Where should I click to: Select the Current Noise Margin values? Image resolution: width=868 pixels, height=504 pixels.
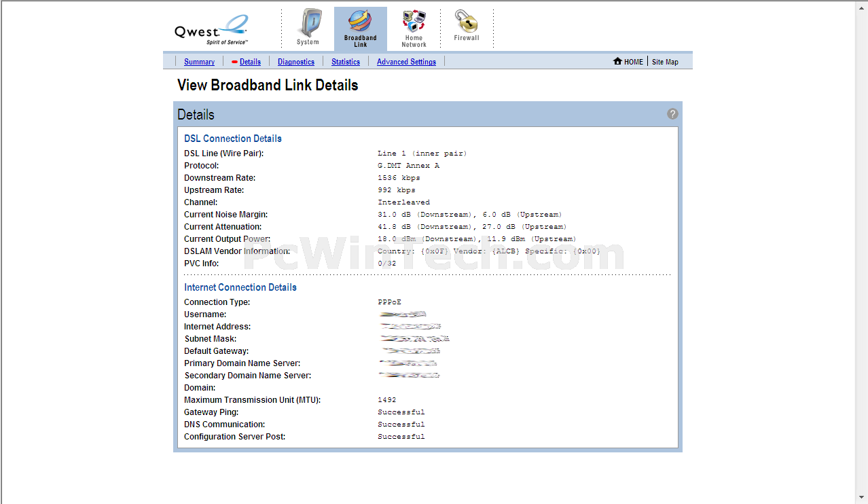(x=470, y=215)
